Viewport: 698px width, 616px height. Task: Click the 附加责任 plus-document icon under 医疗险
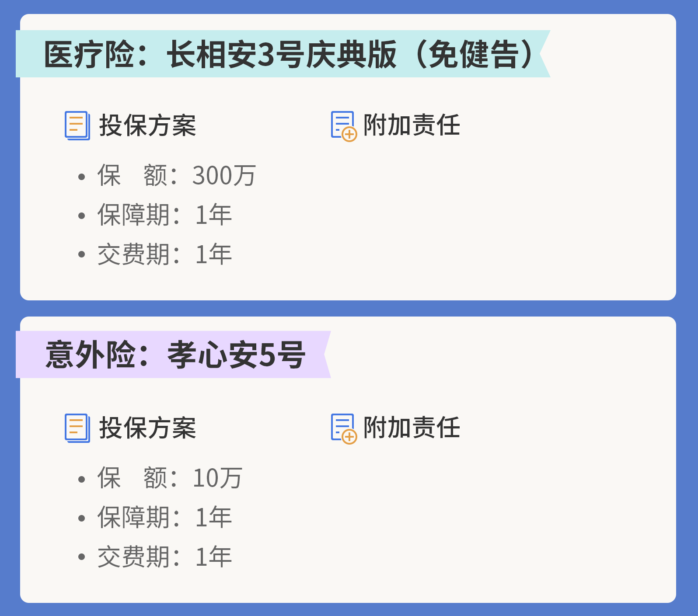click(344, 126)
